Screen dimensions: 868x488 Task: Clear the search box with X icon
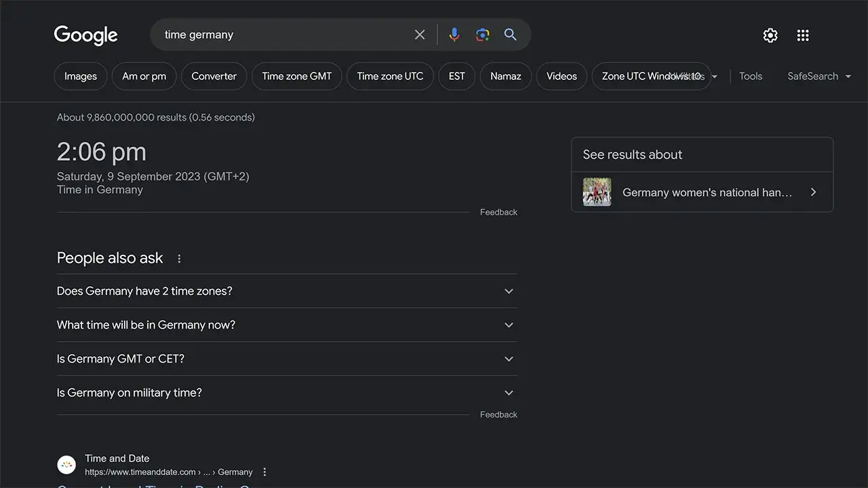420,35
